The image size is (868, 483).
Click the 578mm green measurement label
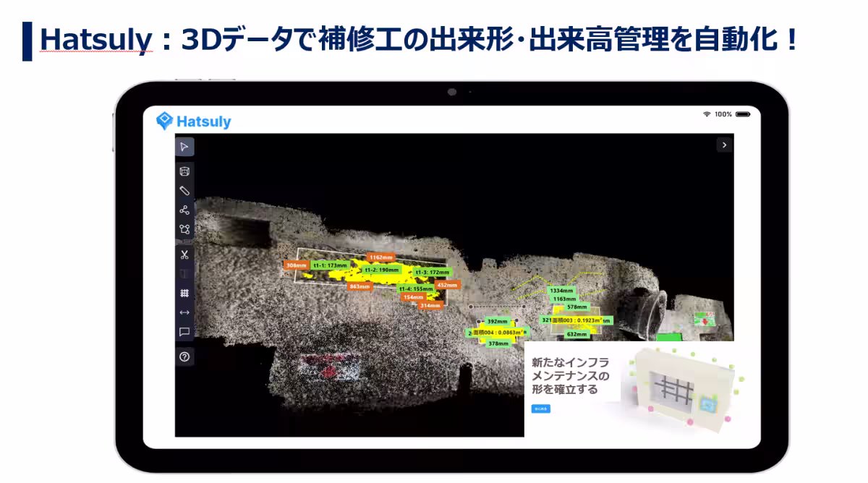pyautogui.click(x=577, y=307)
